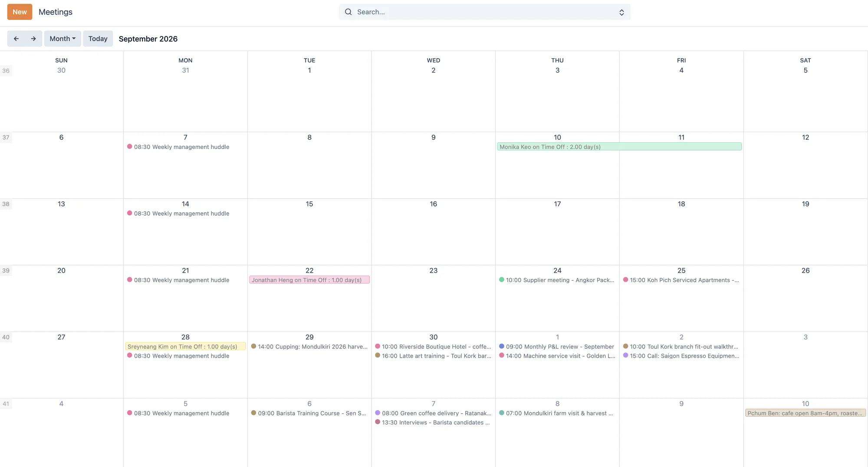Select Thursday 3 day number
The height and width of the screenshot is (467, 868).
tap(557, 70)
